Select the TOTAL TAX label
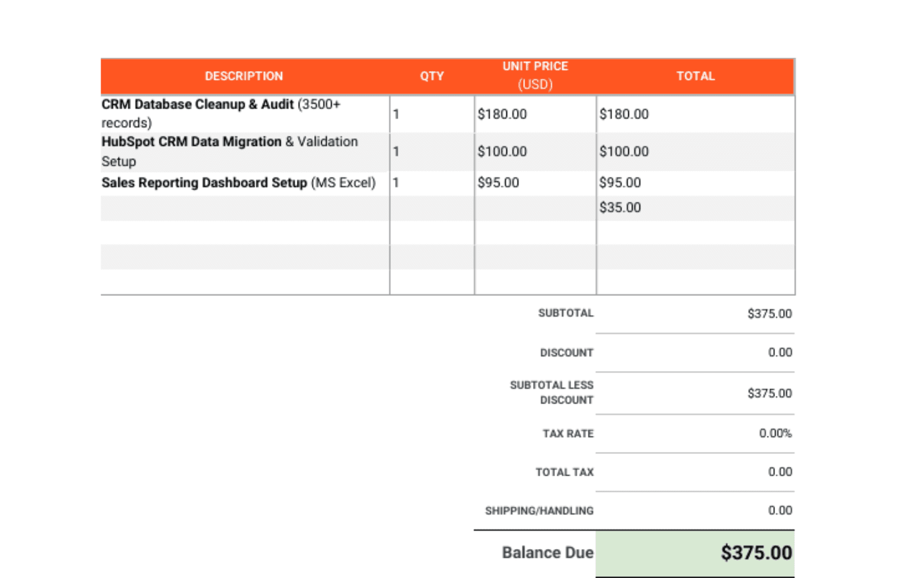 pos(565,472)
